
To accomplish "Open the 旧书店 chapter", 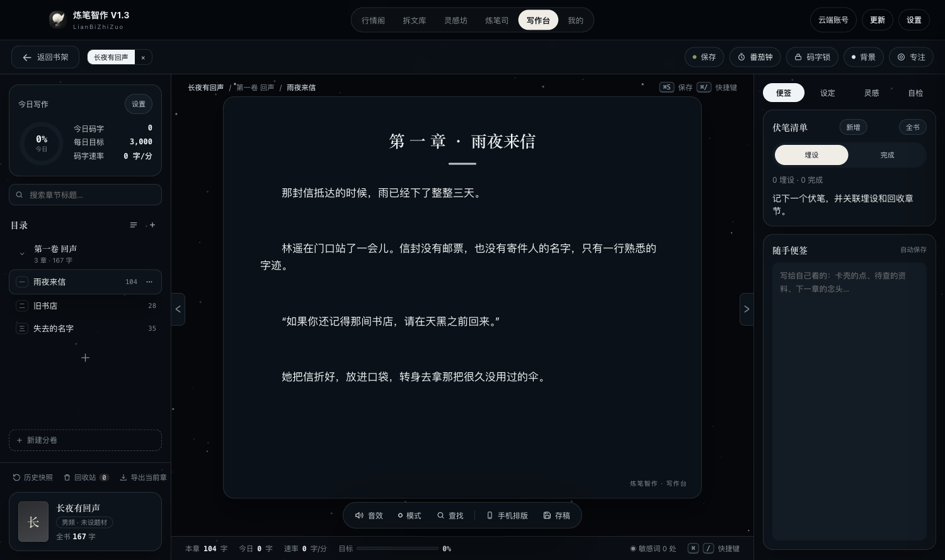I will [x=85, y=306].
